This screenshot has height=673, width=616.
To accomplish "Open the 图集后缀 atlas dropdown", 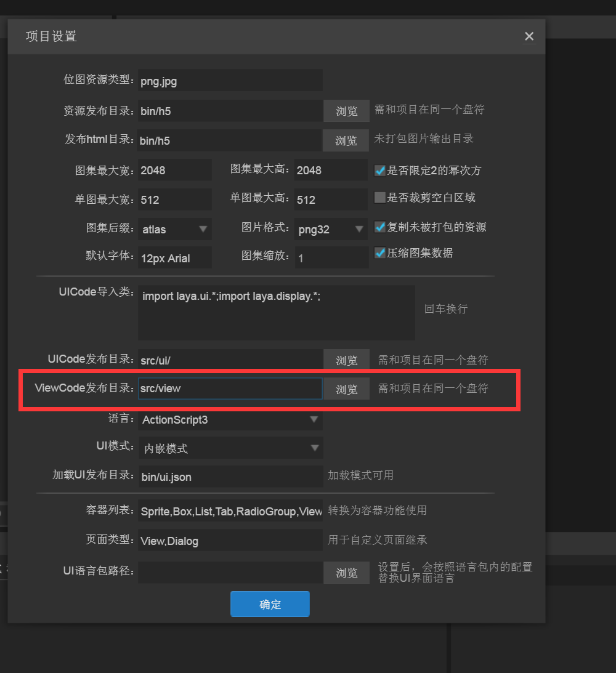I will 175,229.
